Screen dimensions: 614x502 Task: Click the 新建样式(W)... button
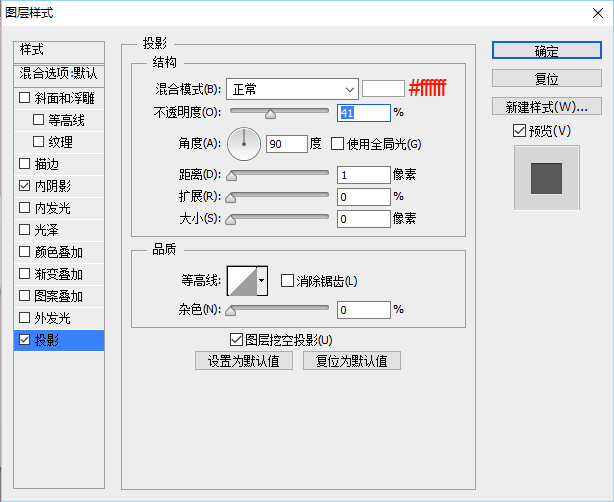pyautogui.click(x=546, y=106)
